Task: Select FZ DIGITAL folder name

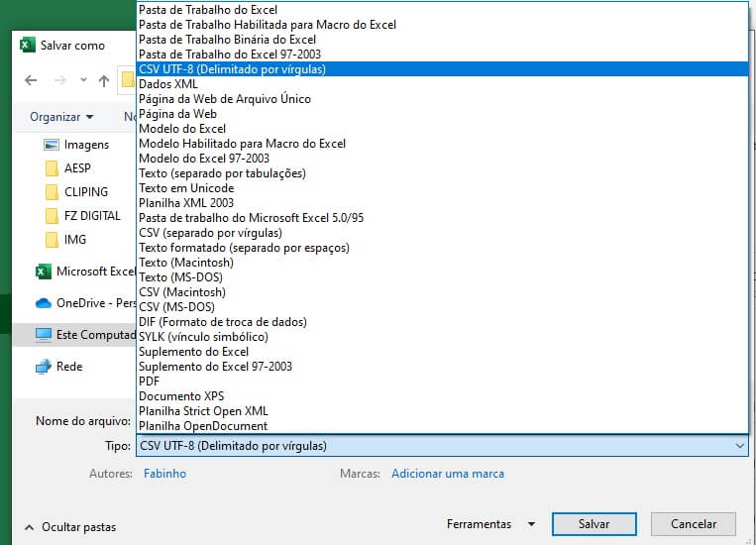Action: [x=92, y=216]
